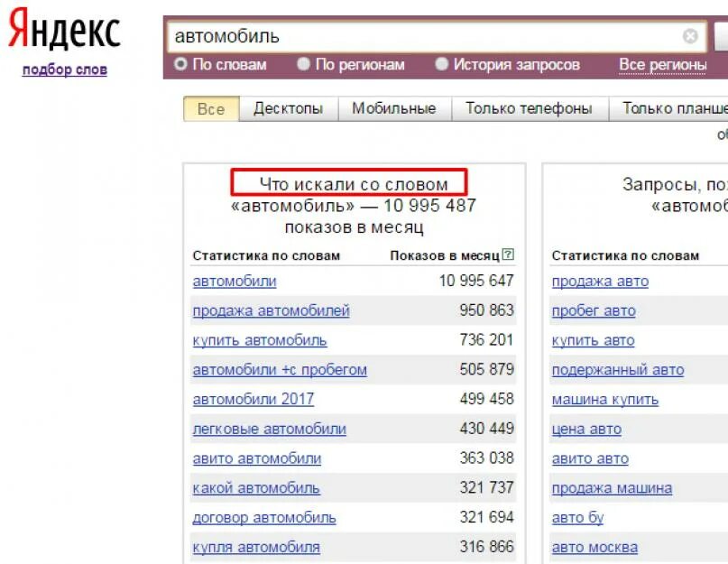This screenshot has width=728, height=564.
Task: Open the продажа автомобилей query link
Action: click(x=272, y=310)
